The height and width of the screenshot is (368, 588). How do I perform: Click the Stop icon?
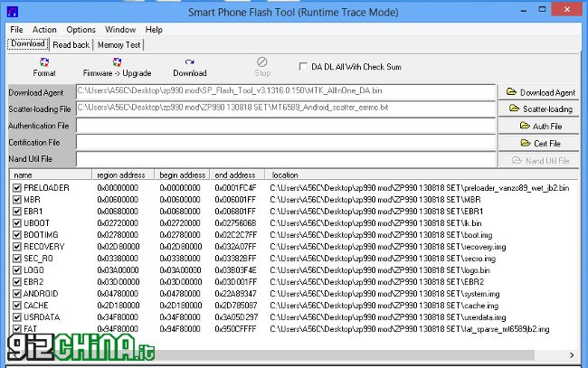262,61
